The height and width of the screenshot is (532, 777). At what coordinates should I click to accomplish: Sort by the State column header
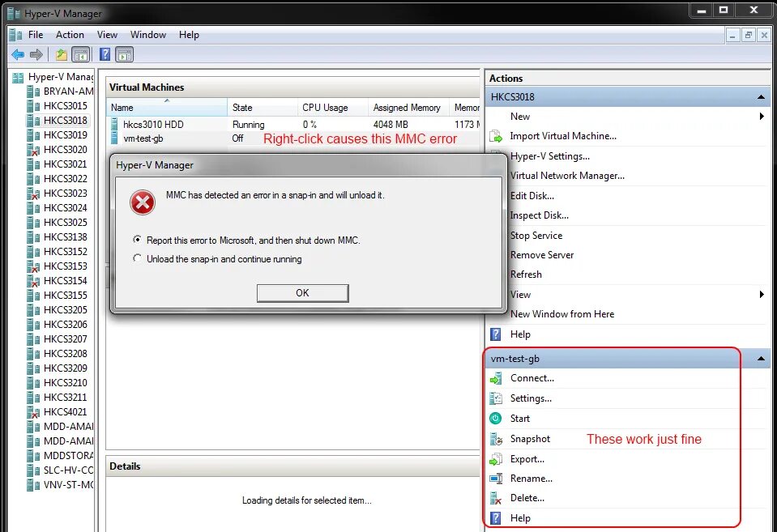(263, 108)
